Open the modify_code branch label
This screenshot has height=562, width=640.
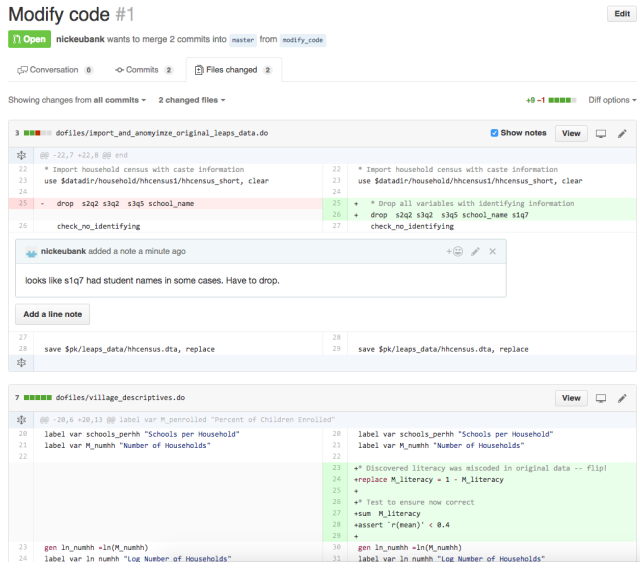tap(302, 40)
